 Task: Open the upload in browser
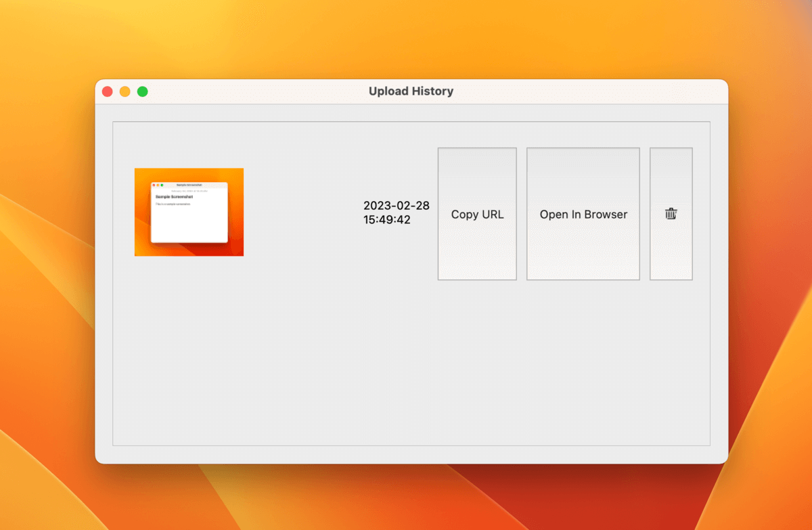583,214
